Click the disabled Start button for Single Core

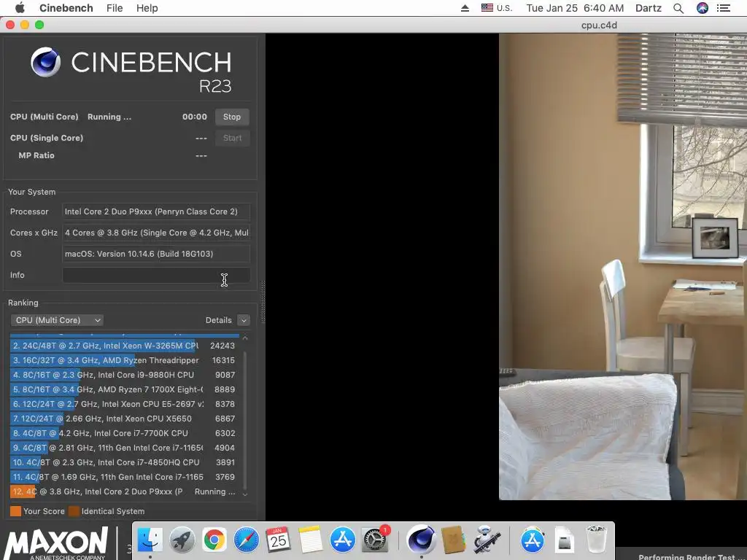[232, 138]
